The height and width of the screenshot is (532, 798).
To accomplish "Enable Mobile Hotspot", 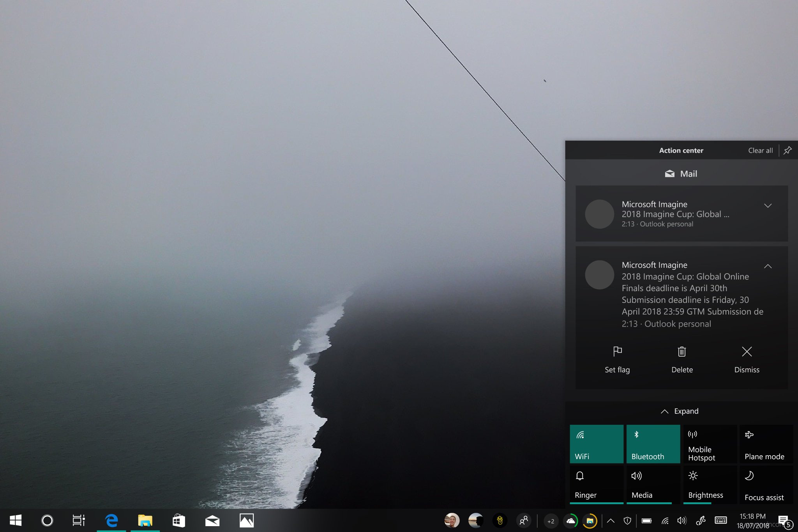I will coord(710,444).
